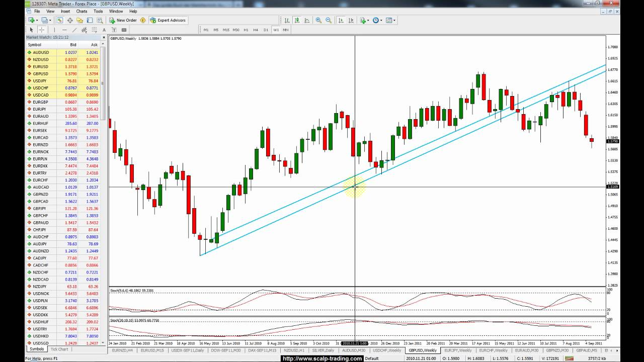
Task: Click the Market Watch vertical scrollbar
Action: point(104,194)
